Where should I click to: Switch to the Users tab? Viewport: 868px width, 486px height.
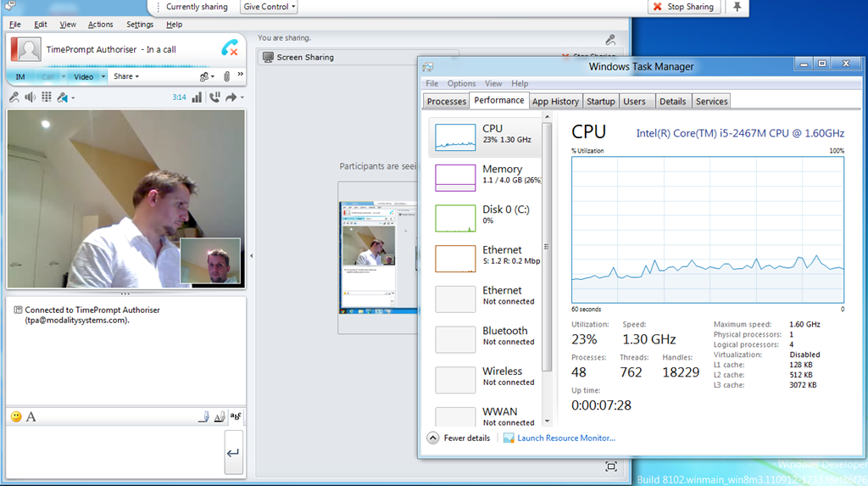pos(634,102)
